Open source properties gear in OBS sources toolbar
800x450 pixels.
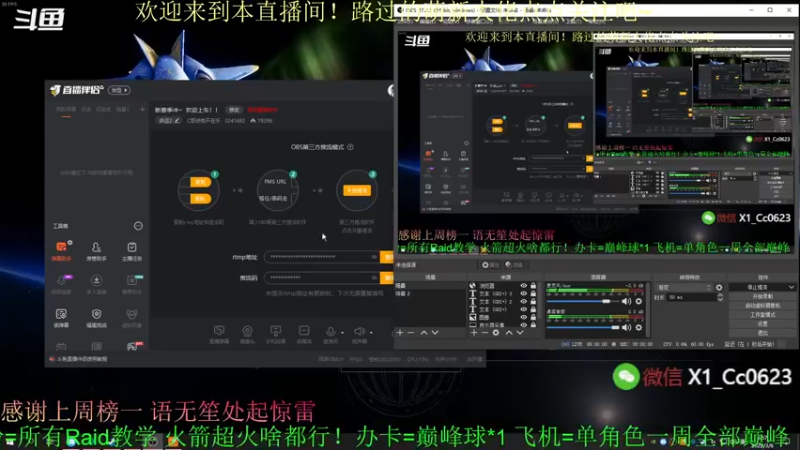(496, 333)
